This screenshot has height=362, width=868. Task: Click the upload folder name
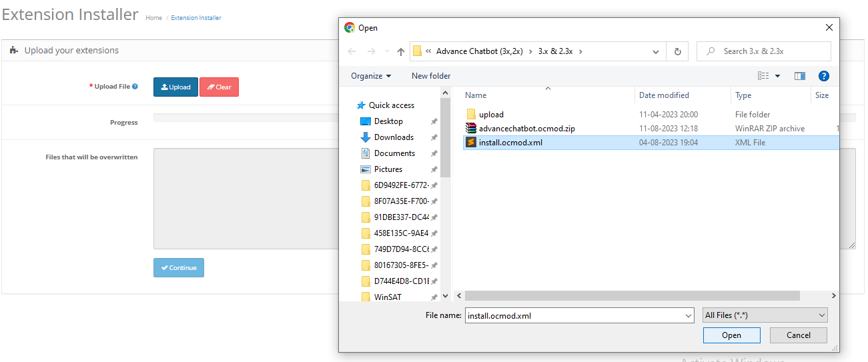point(491,115)
